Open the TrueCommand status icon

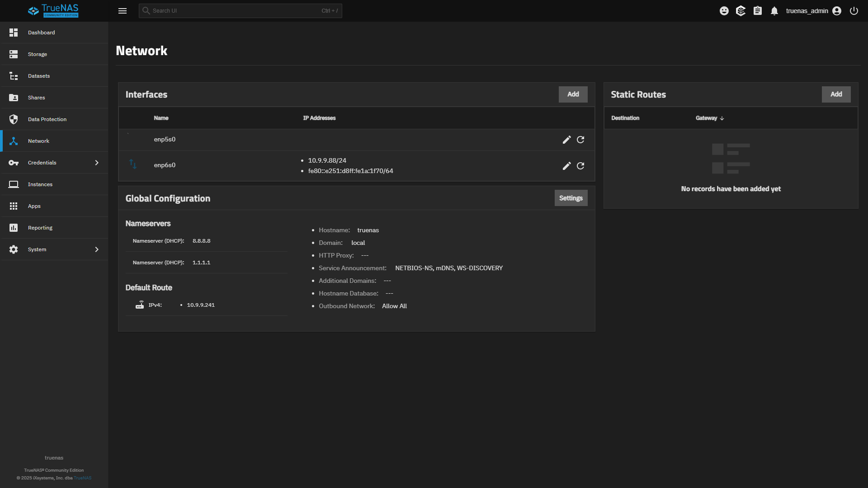(x=741, y=11)
